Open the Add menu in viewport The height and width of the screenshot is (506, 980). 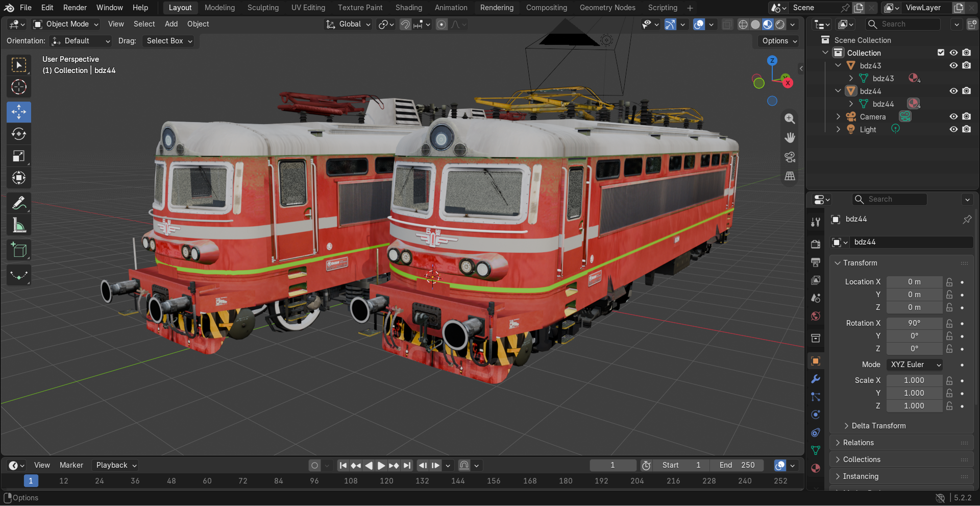(x=171, y=24)
